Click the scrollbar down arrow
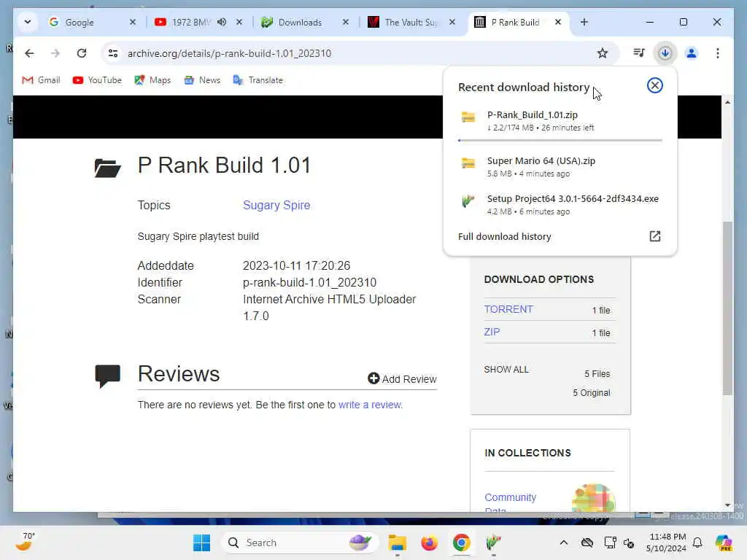 727,505
